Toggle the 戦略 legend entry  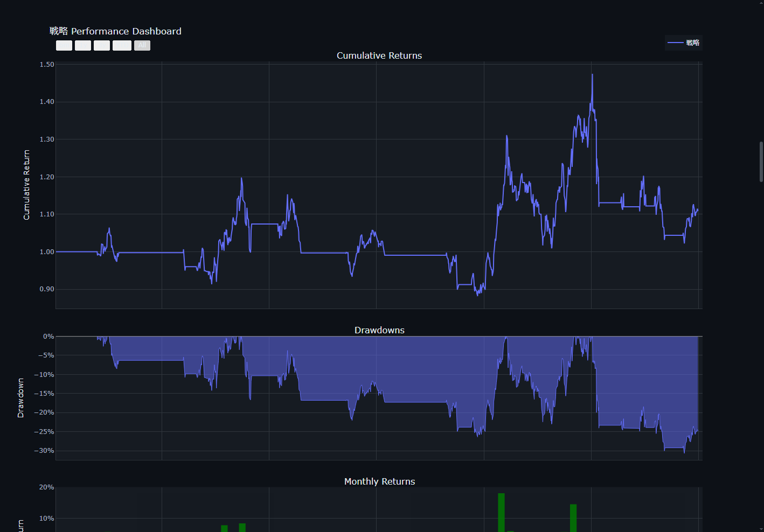[x=684, y=43]
